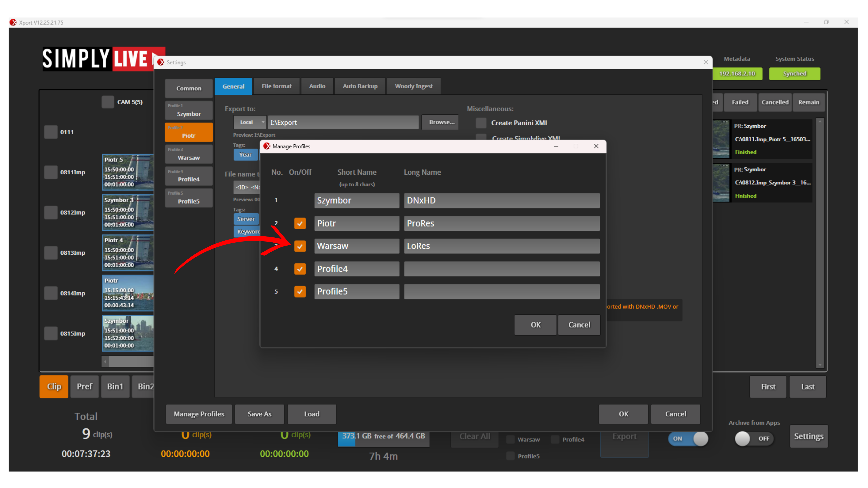Click the Manage Profiles button in Settings
The image size is (868, 488).
tap(199, 414)
